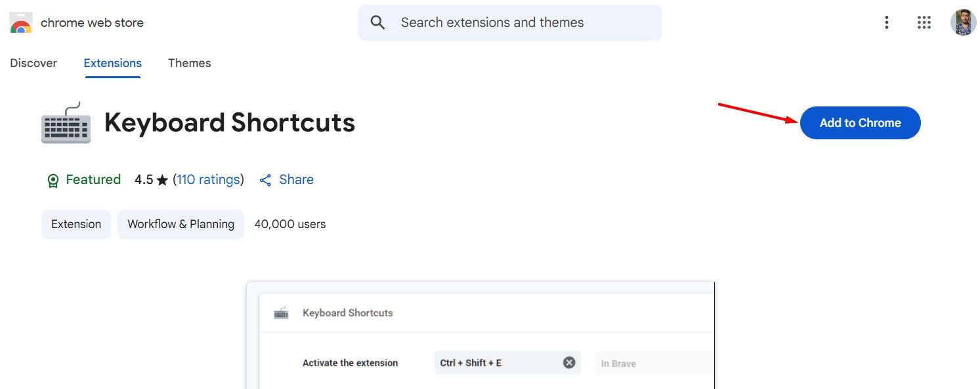Open the In Brave scope dropdown
The width and height of the screenshot is (980, 389).
tap(653, 363)
